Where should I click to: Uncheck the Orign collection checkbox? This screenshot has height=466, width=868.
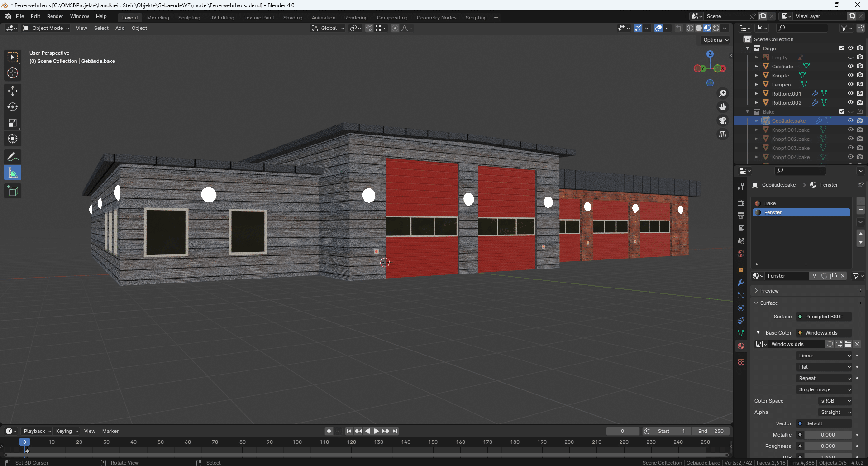point(842,48)
